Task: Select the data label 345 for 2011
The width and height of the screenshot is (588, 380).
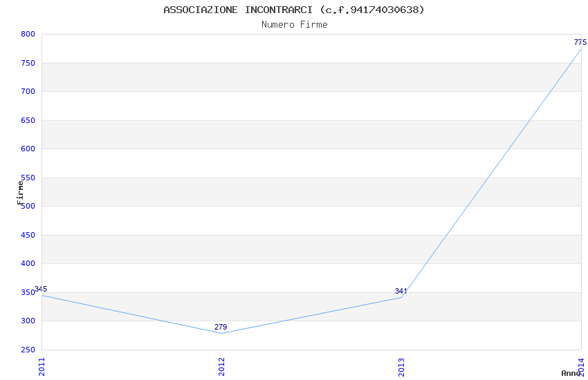Action: (x=41, y=289)
